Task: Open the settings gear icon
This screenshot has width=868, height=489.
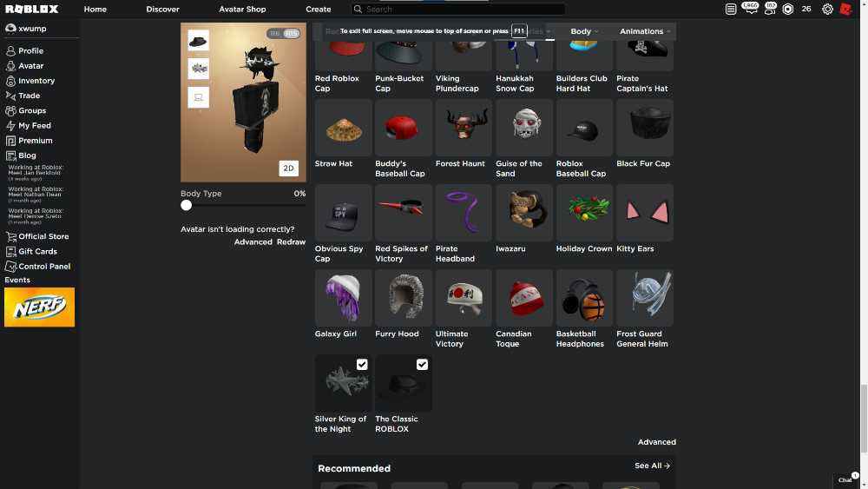Action: click(827, 9)
